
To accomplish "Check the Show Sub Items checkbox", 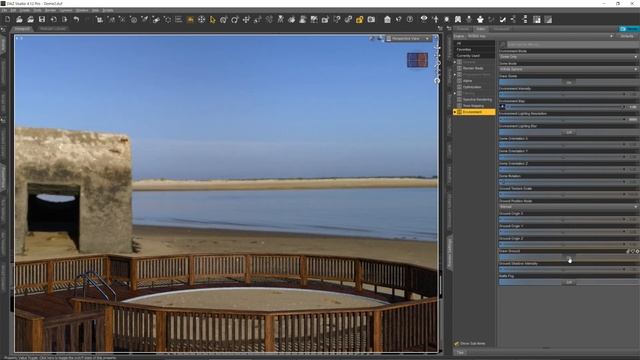I will [457, 344].
